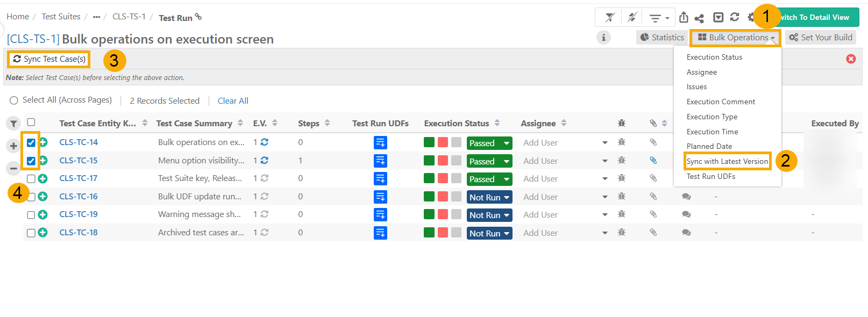Click the Clear All link
The image size is (868, 317).
233,100
